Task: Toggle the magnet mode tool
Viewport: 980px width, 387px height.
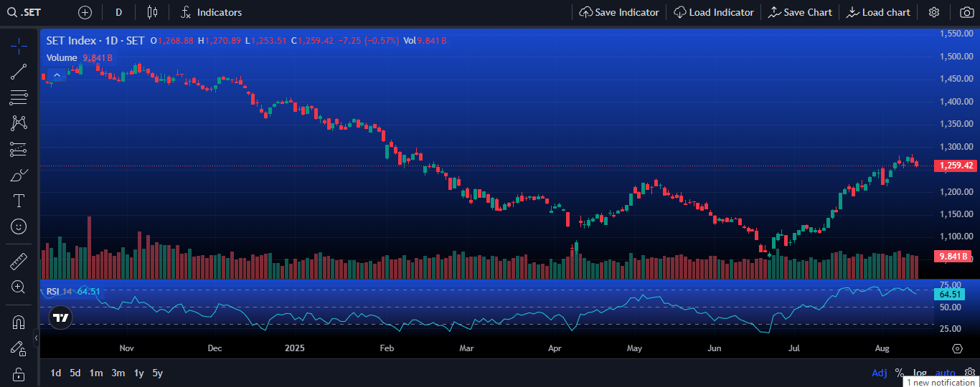Action: 19,322
